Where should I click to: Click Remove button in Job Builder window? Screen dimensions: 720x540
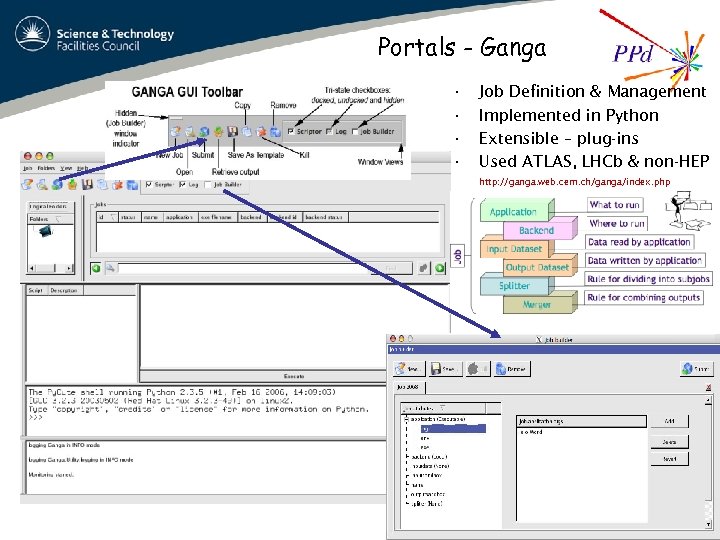(x=512, y=369)
